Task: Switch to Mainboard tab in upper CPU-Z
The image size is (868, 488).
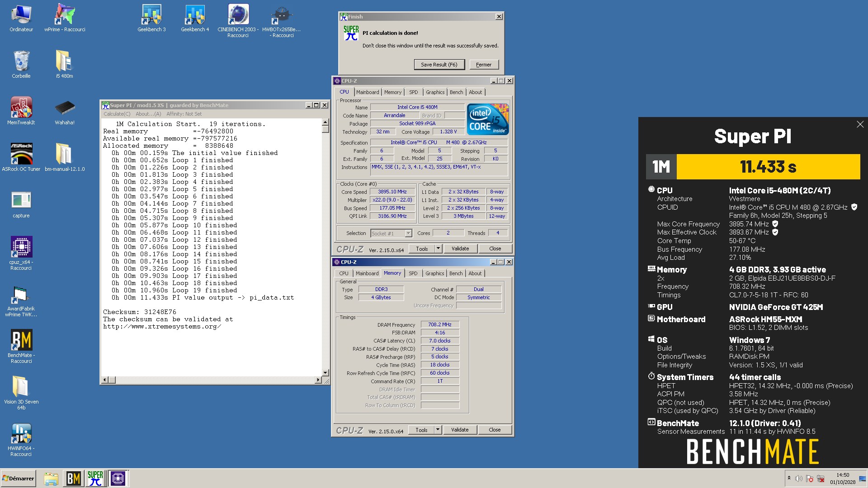Action: click(x=368, y=92)
